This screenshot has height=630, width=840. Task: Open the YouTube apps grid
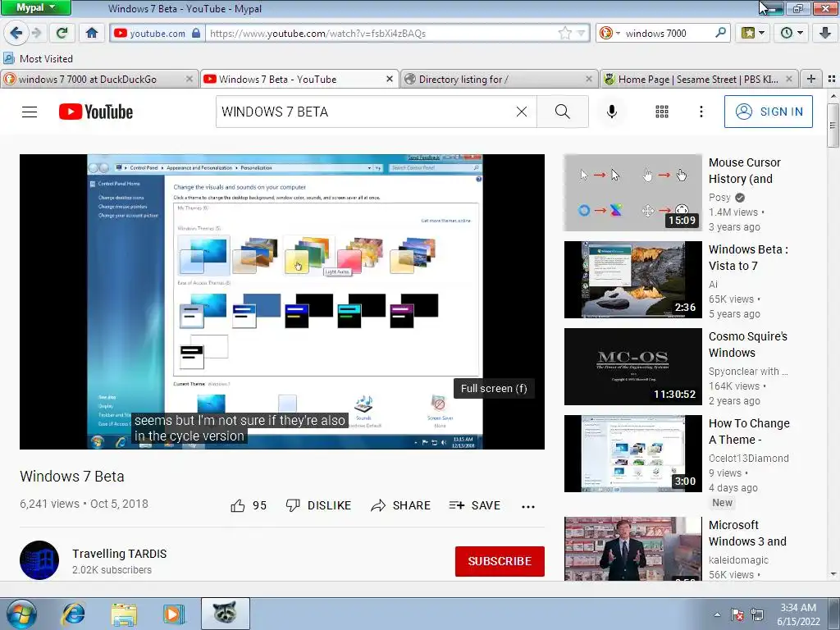(662, 112)
